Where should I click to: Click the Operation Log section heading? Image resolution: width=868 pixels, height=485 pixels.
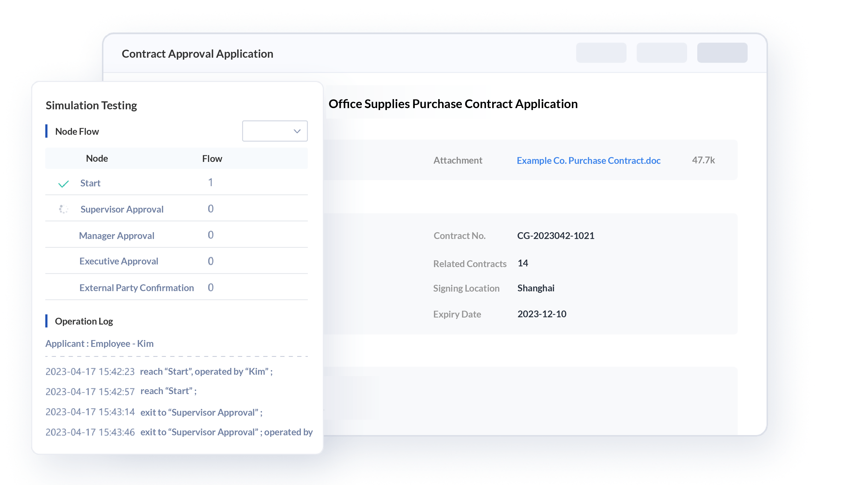84,321
